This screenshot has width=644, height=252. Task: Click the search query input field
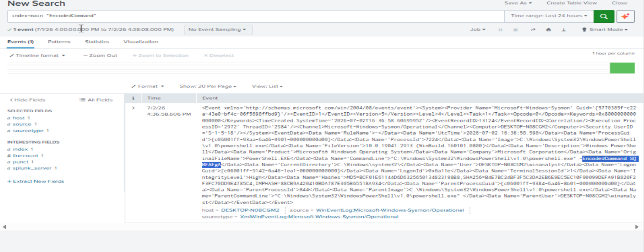pos(256,16)
